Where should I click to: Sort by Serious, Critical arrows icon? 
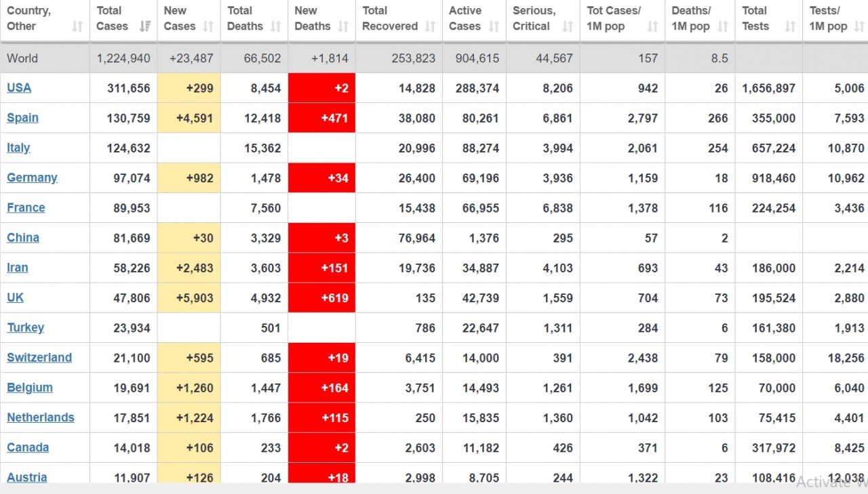coord(568,26)
